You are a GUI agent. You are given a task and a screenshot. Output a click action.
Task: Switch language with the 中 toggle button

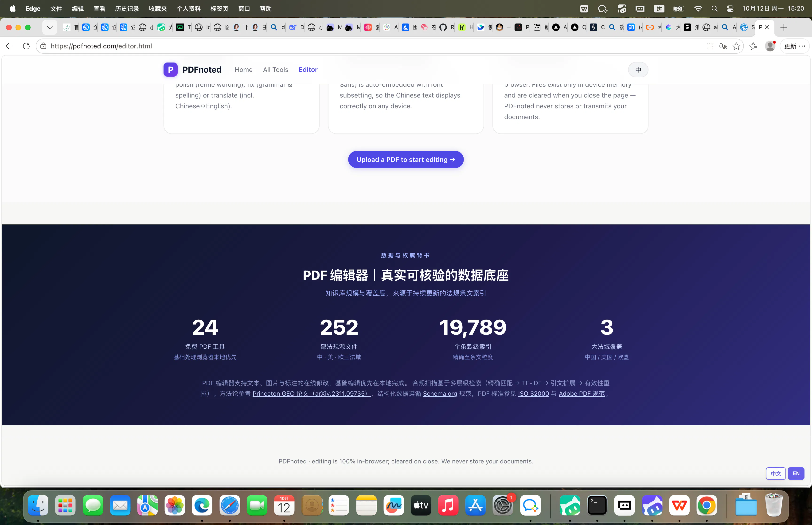click(638, 70)
